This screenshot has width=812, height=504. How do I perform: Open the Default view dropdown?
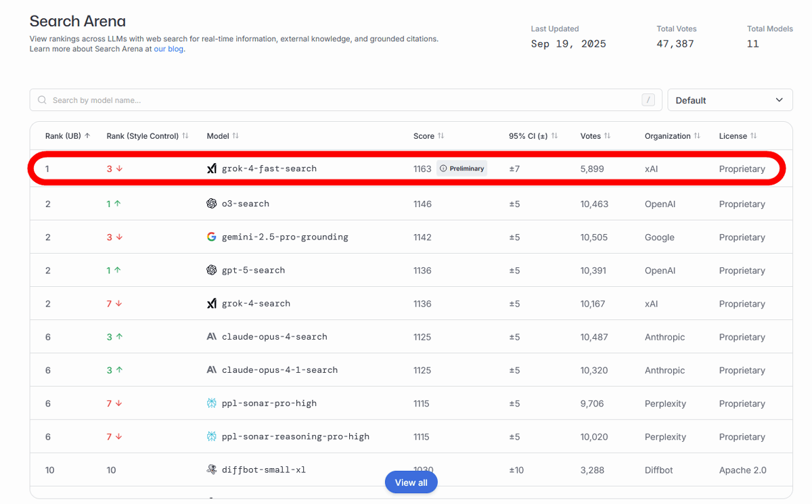729,100
